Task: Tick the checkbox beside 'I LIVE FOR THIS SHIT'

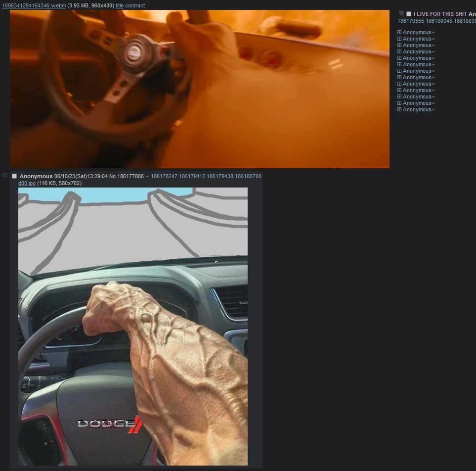Action: pyautogui.click(x=409, y=14)
